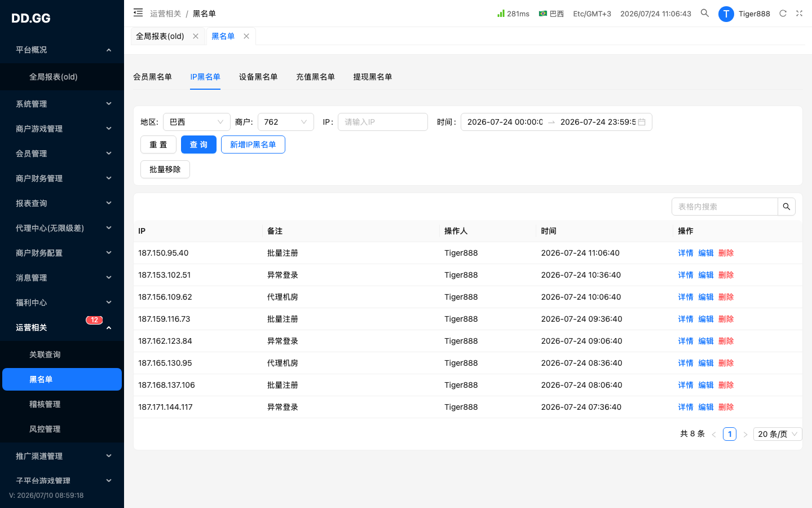Screen dimensions: 812x508
Task: Click the end date 2026-07-24 23:59 field
Action: click(x=598, y=122)
